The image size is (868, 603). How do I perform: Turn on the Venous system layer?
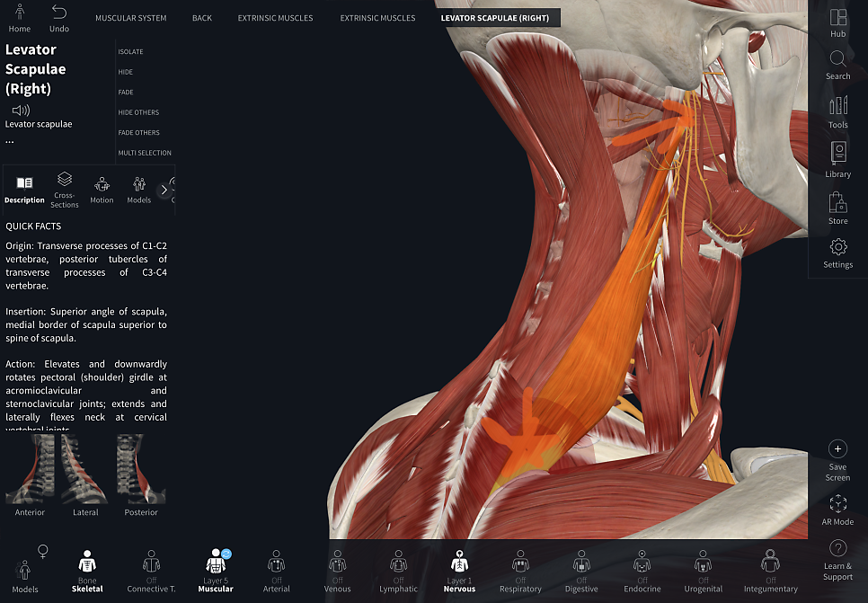click(337, 571)
